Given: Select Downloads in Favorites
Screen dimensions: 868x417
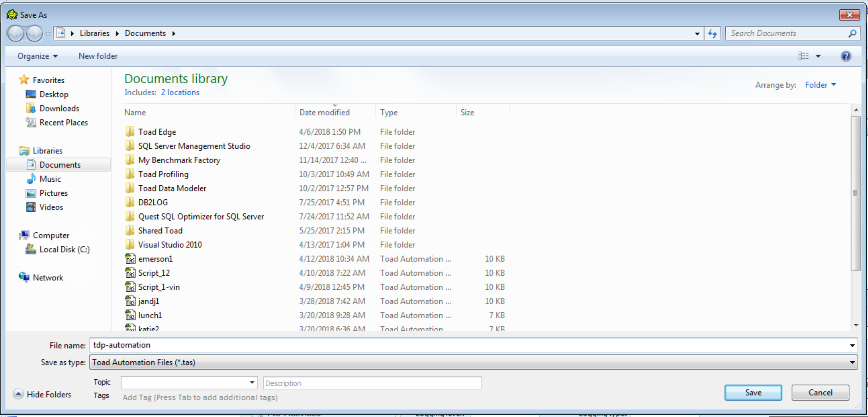Looking at the screenshot, I should coord(59,109).
